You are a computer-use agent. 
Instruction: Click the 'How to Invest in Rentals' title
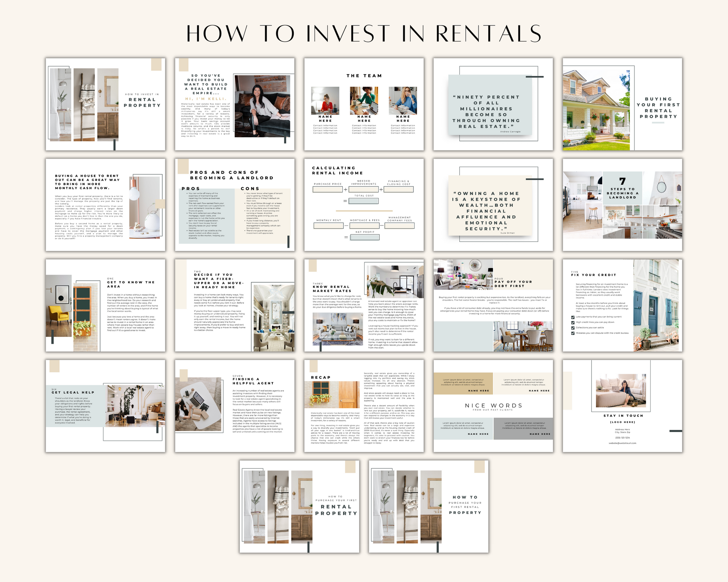pyautogui.click(x=364, y=34)
